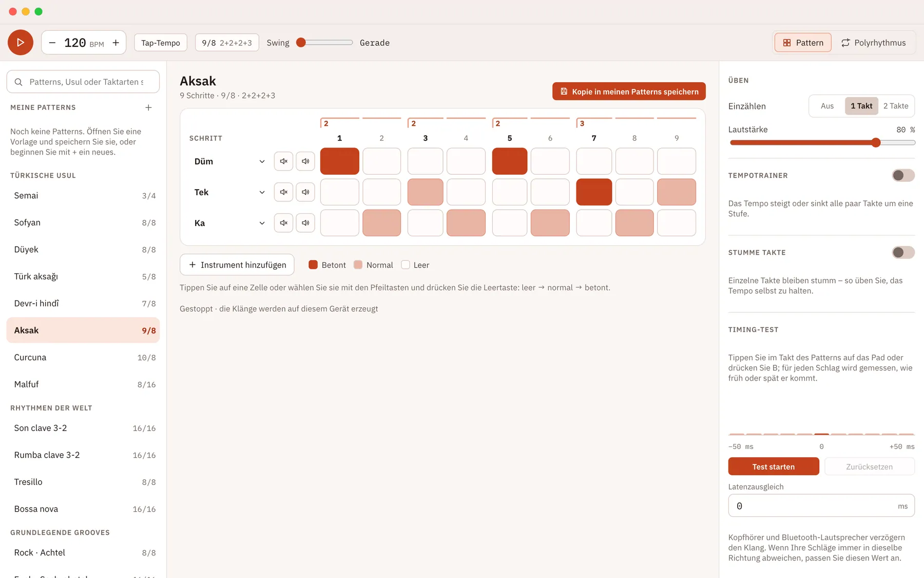Open the Son clave 3-2 pattern

click(83, 428)
